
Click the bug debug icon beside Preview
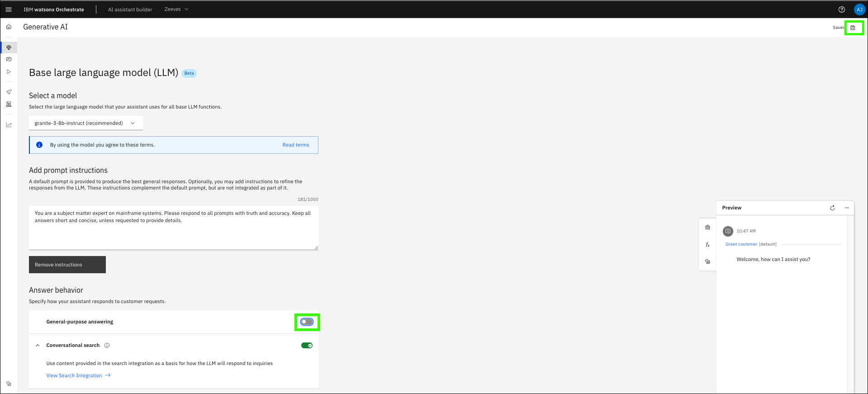coord(707,227)
